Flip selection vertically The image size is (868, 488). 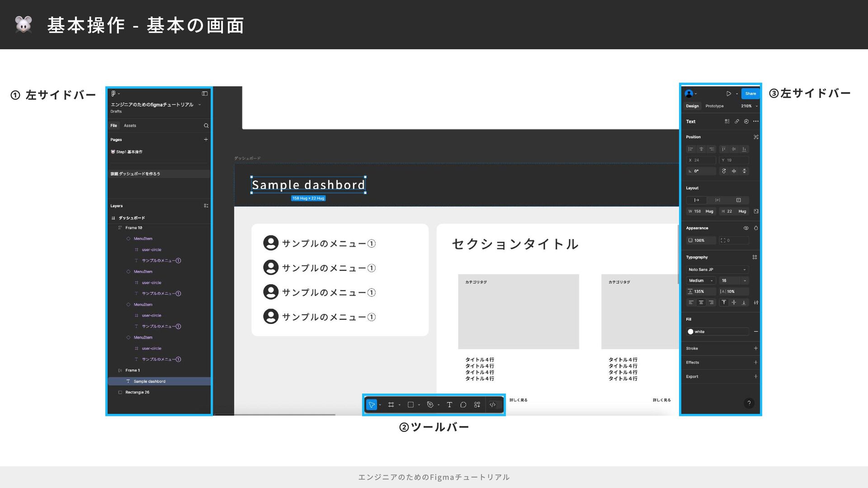click(744, 171)
